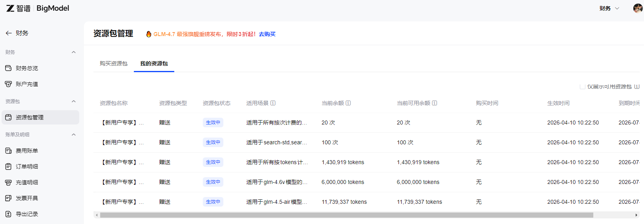Click 适用于search-std cell
Viewport: 644px width, 224px height.
[277, 142]
